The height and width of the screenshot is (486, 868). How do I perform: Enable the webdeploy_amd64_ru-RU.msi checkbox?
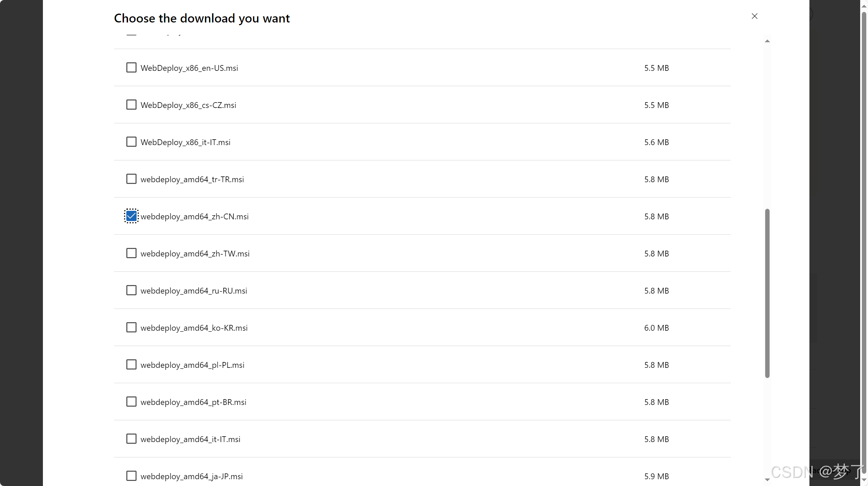[131, 290]
